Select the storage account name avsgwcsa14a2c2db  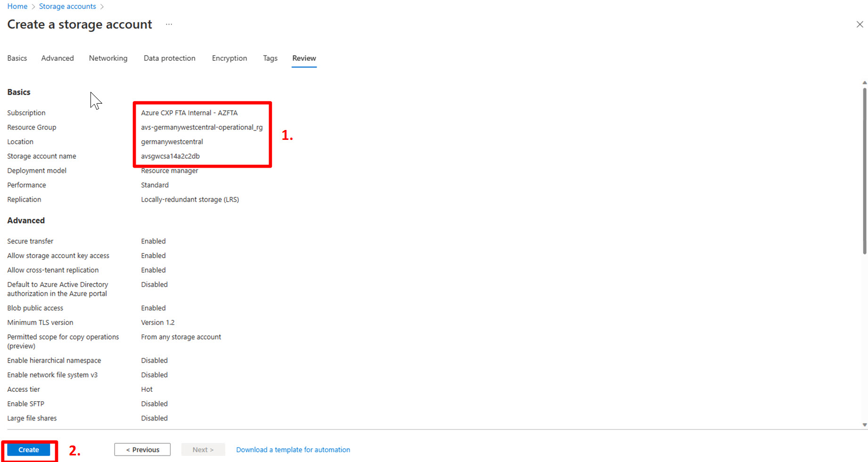pyautogui.click(x=171, y=156)
